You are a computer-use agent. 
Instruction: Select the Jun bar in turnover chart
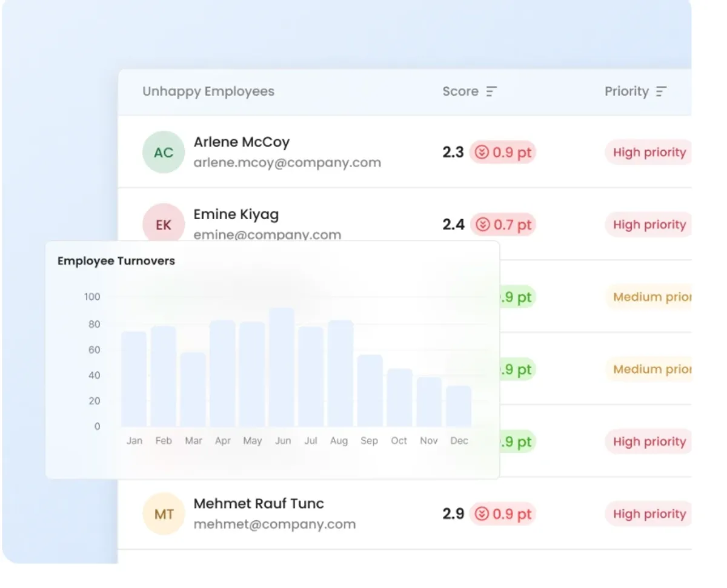[x=282, y=367]
